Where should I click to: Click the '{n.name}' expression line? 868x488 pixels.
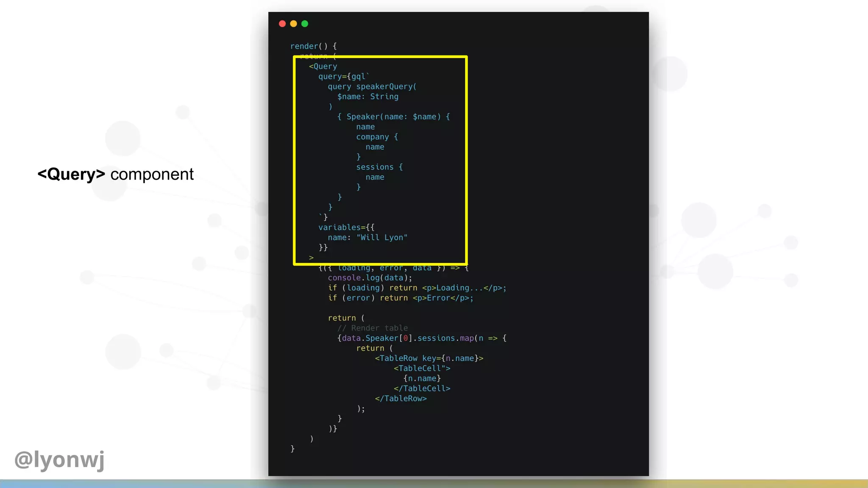(x=422, y=379)
